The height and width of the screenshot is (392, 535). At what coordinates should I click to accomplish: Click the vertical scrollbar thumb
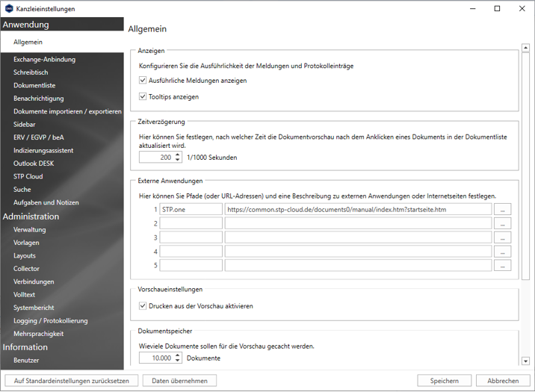click(525, 166)
